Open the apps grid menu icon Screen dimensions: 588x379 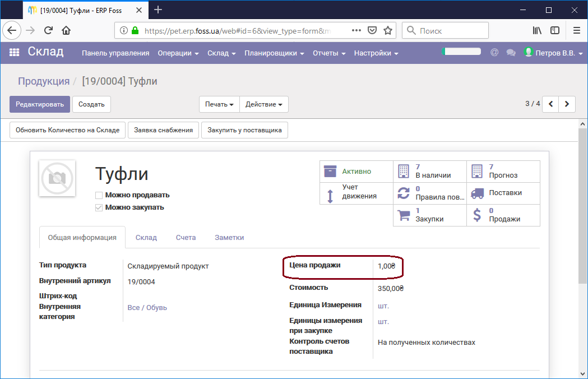(x=14, y=53)
